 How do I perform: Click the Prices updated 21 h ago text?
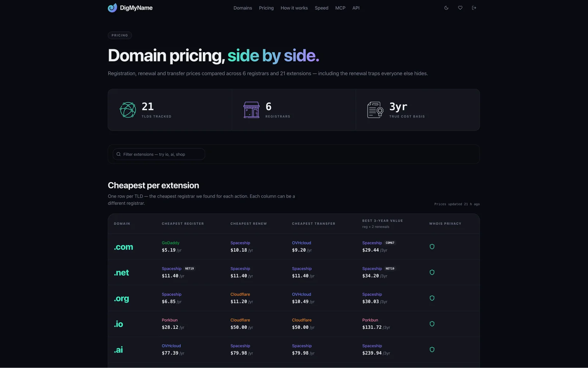[457, 204]
